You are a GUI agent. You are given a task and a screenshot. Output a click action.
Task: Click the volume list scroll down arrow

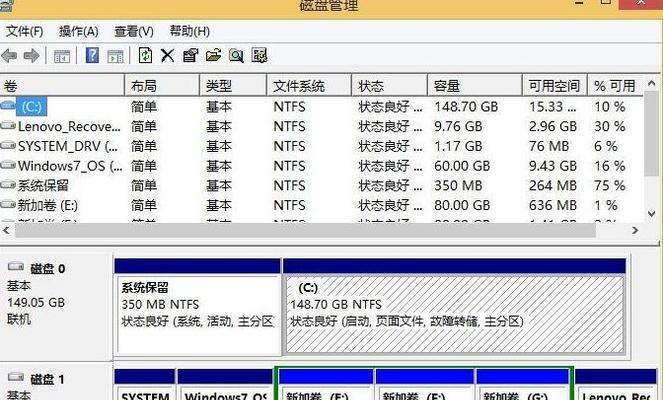click(652, 214)
